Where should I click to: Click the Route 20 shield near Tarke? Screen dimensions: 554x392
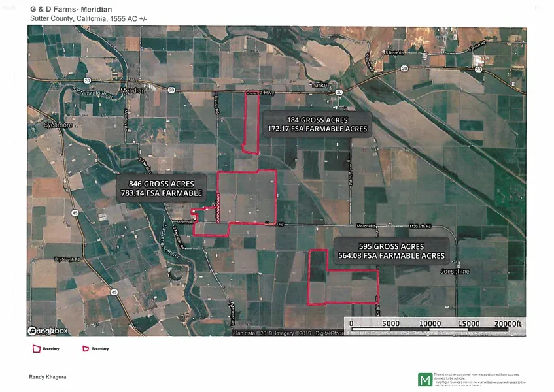point(338,93)
